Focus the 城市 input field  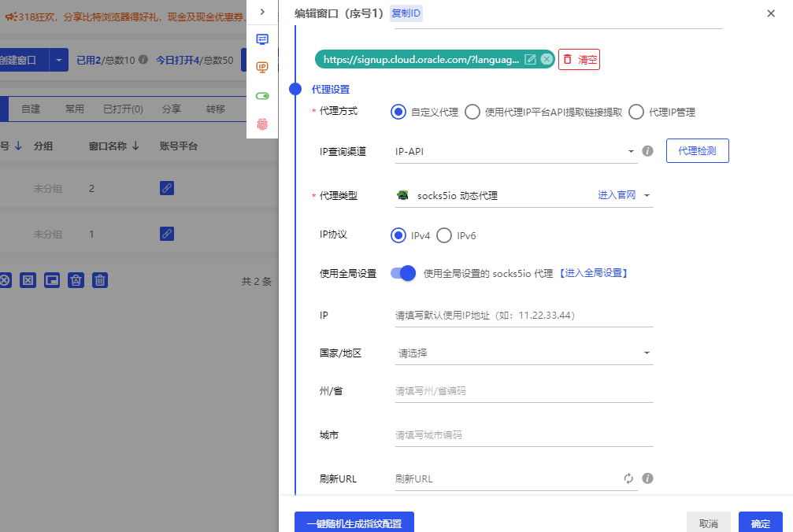click(524, 435)
